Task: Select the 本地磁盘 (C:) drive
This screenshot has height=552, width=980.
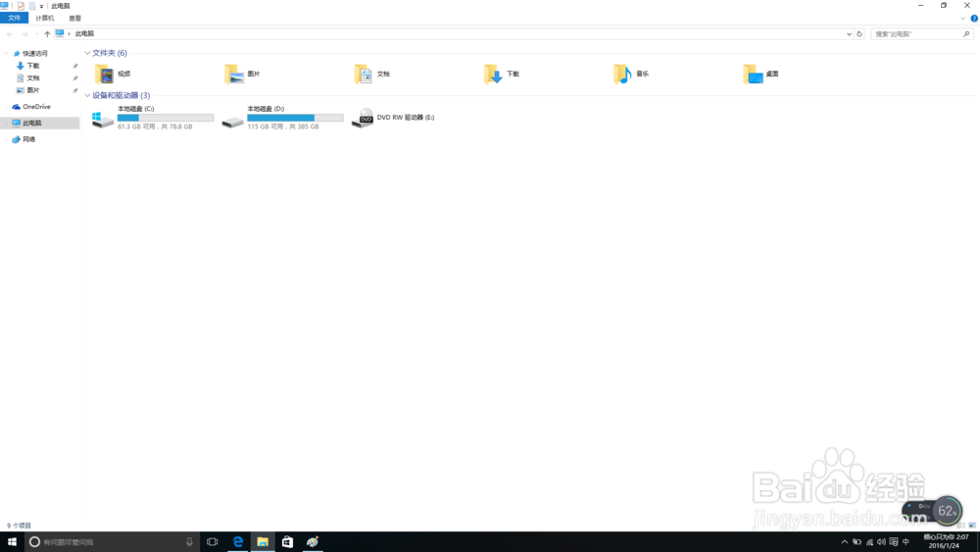Action: pos(153,117)
